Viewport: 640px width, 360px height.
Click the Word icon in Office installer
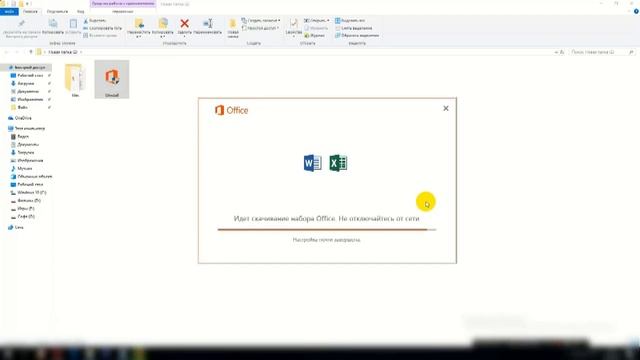pos(313,163)
